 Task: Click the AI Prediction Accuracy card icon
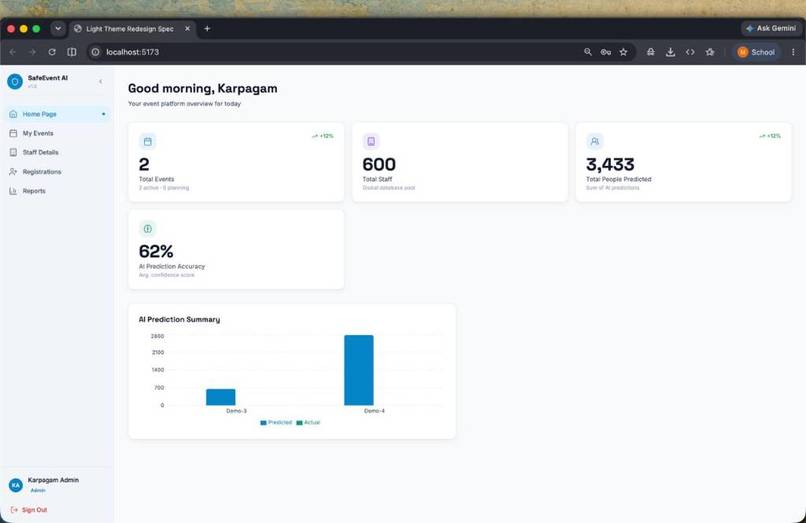[x=148, y=228]
